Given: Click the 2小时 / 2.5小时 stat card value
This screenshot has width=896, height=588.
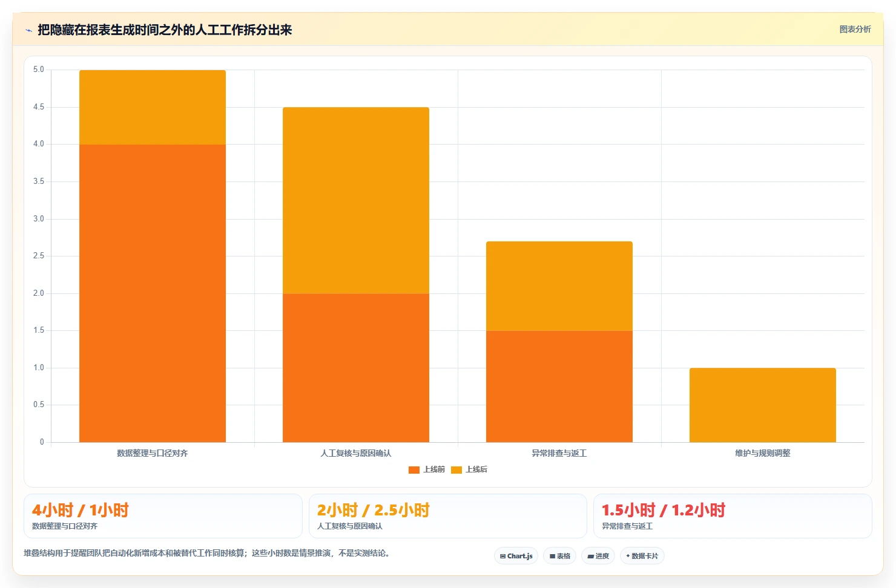Looking at the screenshot, I should click(x=374, y=510).
